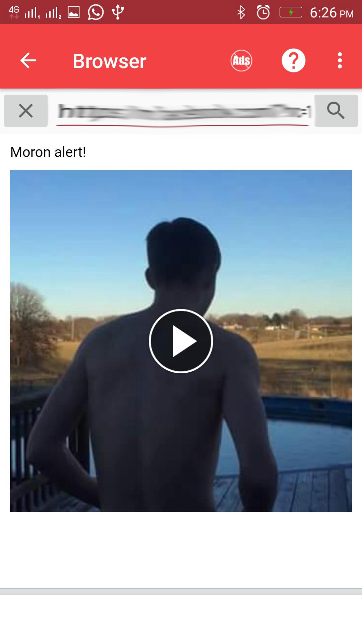The width and height of the screenshot is (362, 644).
Task: Tap the alarm clock status icon
Action: [263, 13]
